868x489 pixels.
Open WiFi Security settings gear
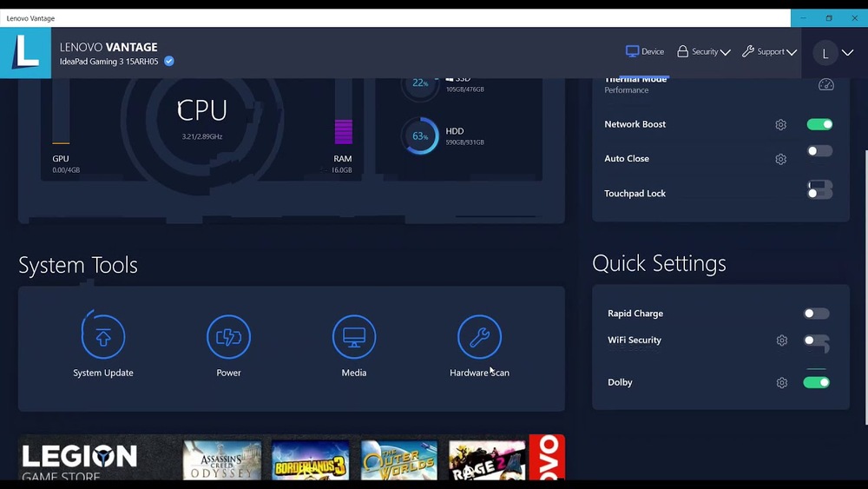coord(782,340)
